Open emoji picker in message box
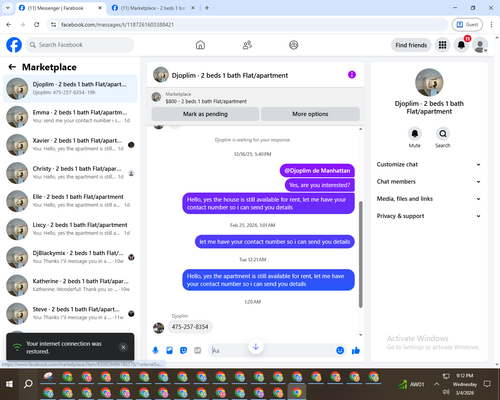The width and height of the screenshot is (500, 400). [340, 350]
